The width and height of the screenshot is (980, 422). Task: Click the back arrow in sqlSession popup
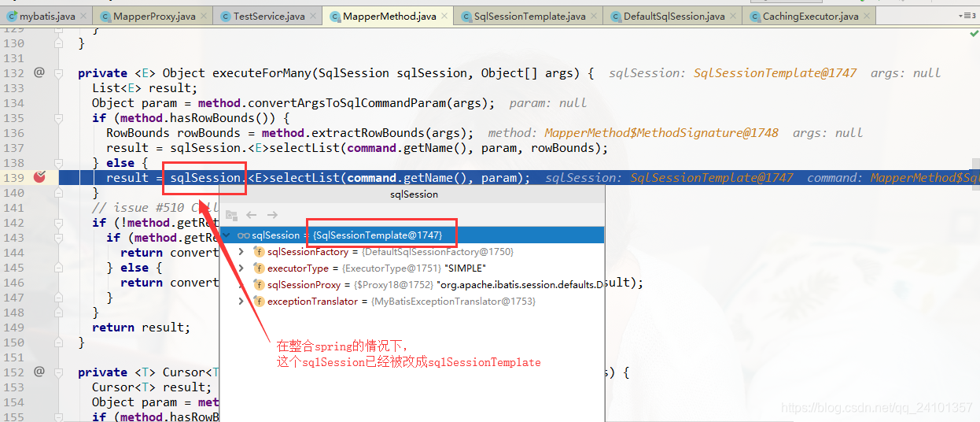[x=252, y=215]
